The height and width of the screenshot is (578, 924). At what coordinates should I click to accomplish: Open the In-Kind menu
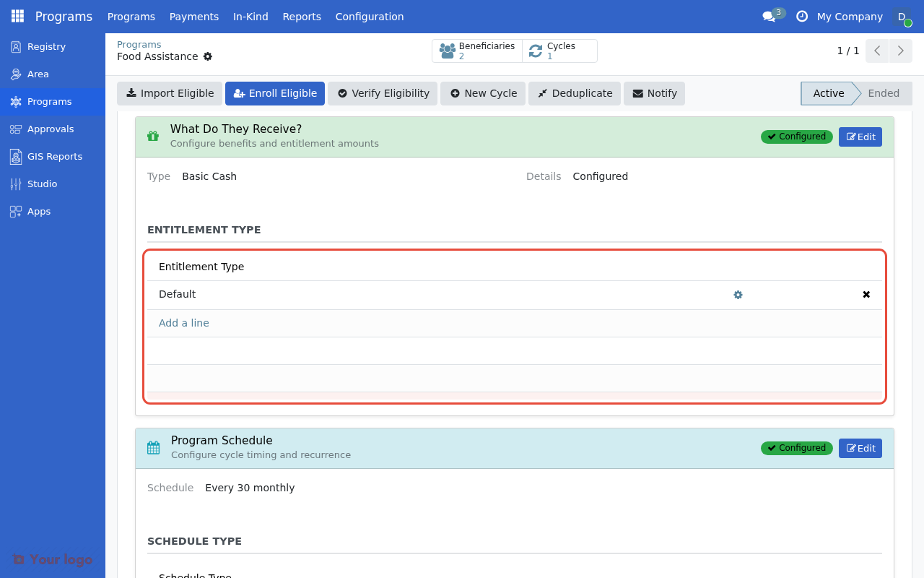tap(250, 17)
